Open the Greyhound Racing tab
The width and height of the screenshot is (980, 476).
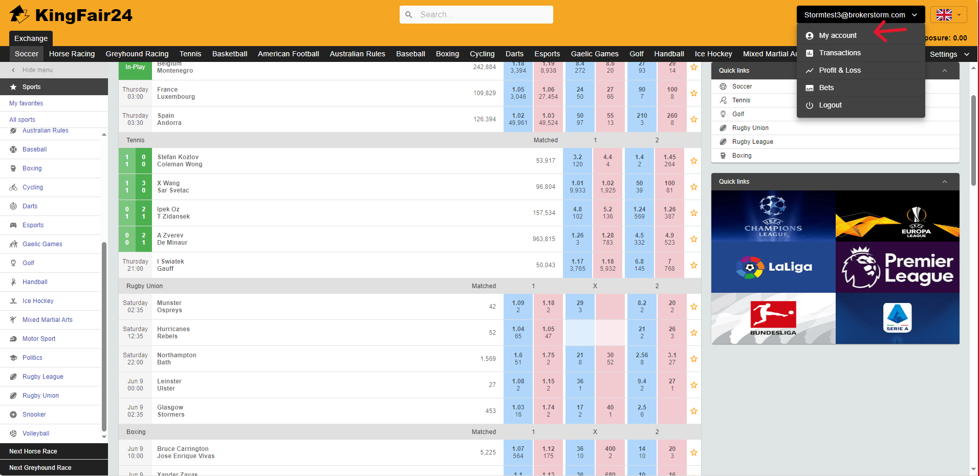(137, 54)
